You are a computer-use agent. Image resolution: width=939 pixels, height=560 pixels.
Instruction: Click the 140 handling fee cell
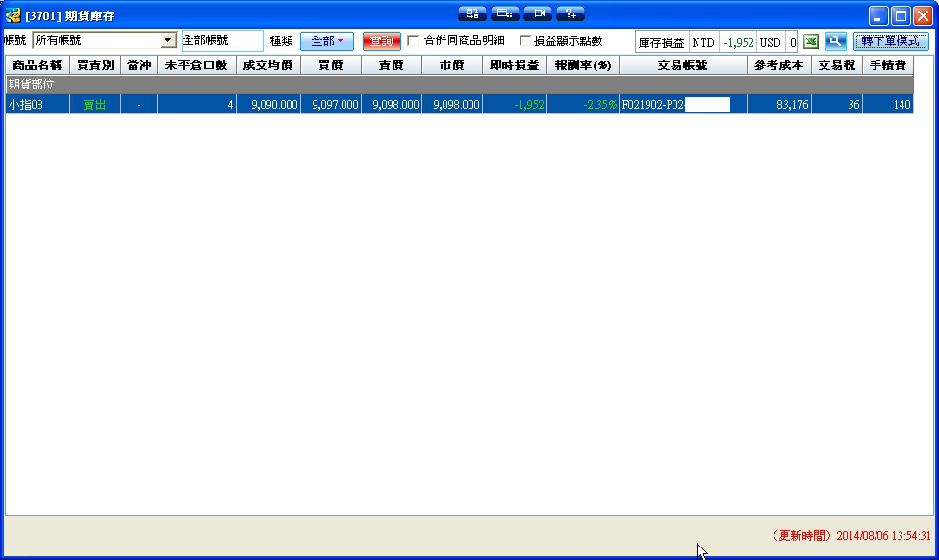pyautogui.click(x=888, y=104)
